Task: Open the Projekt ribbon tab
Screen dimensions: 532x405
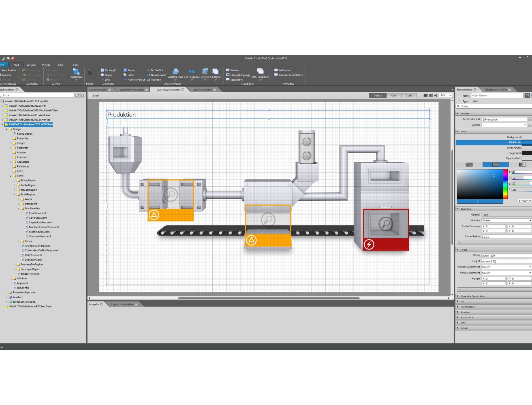Action: [x=46, y=65]
